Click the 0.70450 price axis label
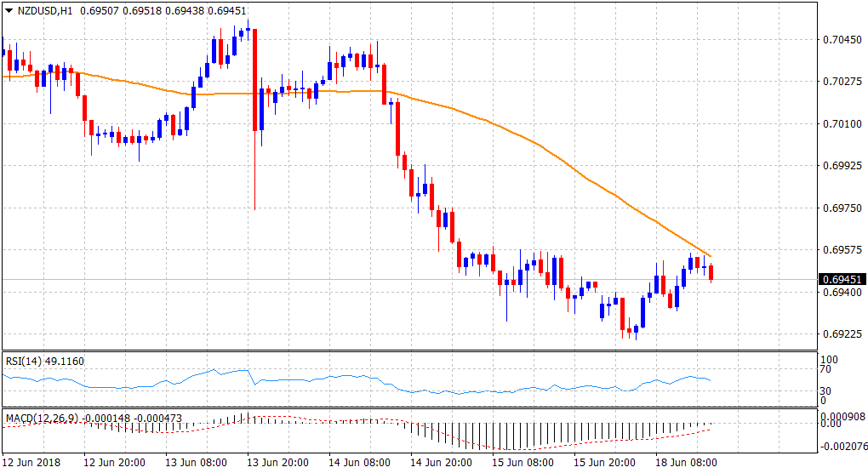868x473 pixels. tap(842, 39)
